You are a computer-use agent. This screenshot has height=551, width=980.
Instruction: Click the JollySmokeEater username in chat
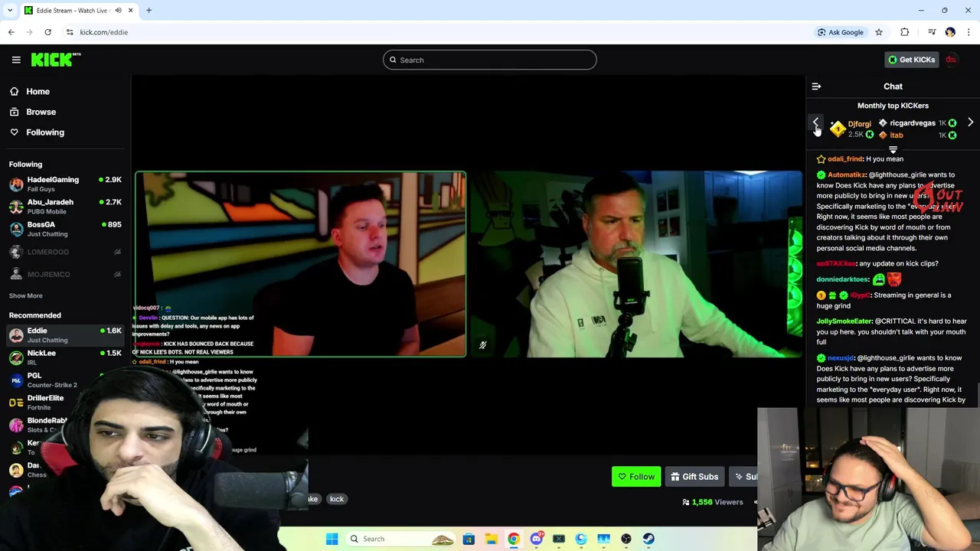point(844,321)
